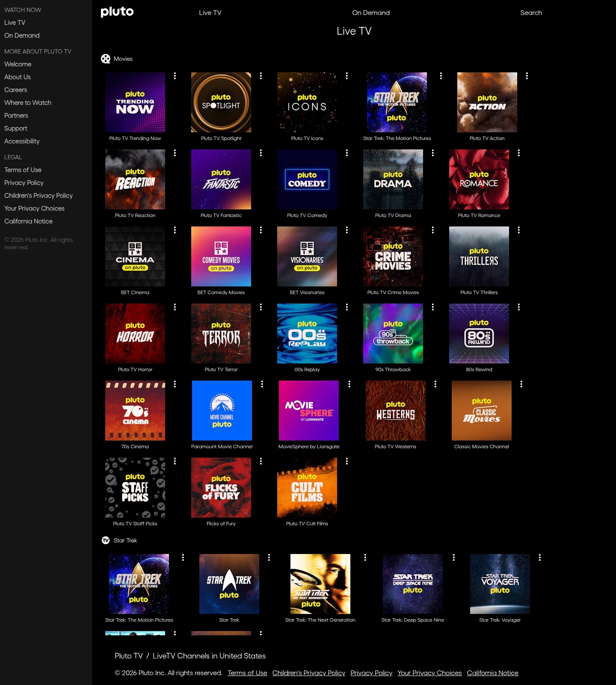Open 80s Rewind channel thumbnail
616x685 pixels.
click(x=479, y=334)
